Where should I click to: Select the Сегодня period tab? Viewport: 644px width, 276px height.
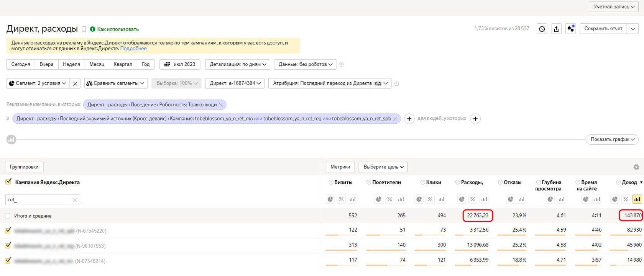[21, 65]
